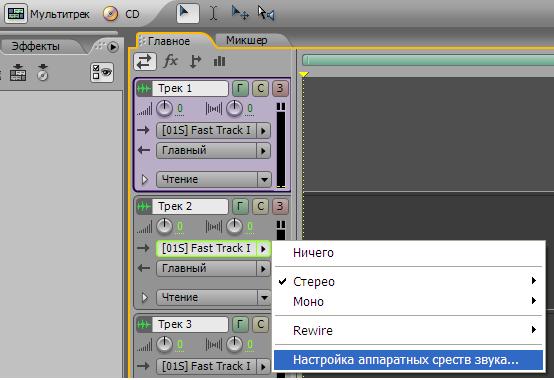The height and width of the screenshot is (380, 554).
Task: Open Трек 1 input Fast Track dropdown
Action: click(213, 130)
